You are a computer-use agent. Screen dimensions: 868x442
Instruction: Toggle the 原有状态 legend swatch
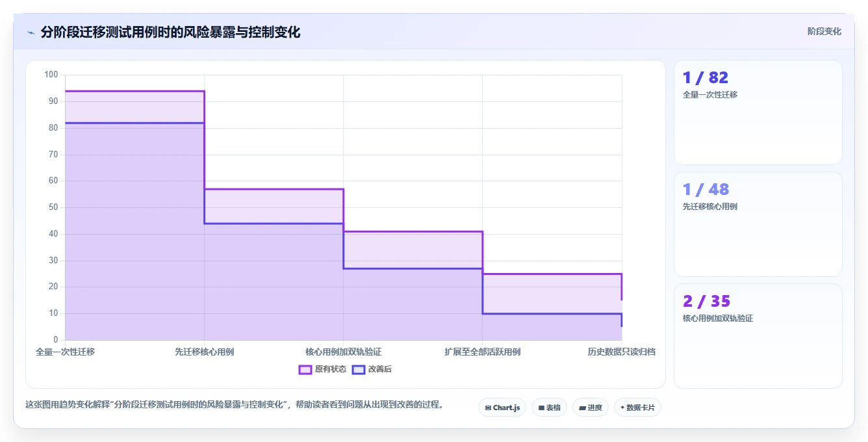[305, 369]
